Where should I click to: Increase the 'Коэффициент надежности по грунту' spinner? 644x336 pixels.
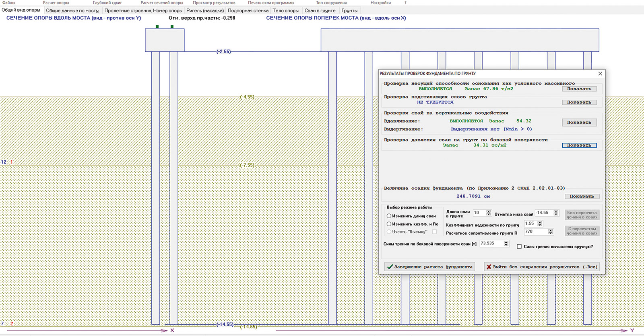pos(540,222)
